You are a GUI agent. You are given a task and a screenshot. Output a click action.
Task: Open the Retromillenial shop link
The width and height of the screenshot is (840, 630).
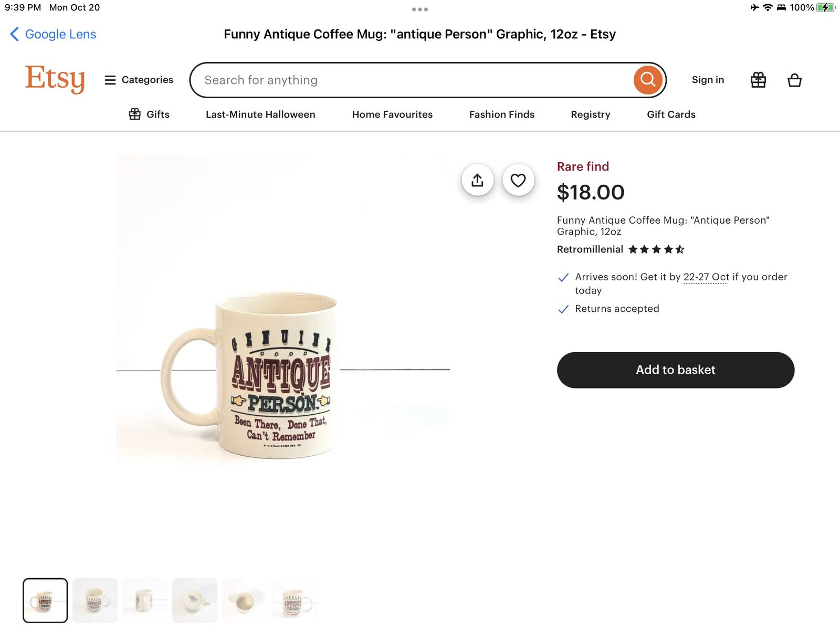590,249
